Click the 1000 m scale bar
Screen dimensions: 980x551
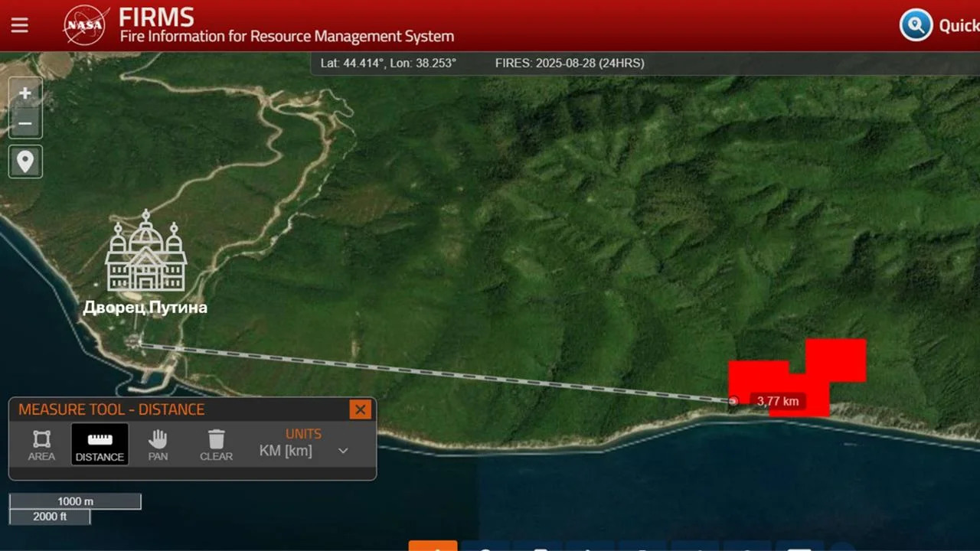click(75, 501)
